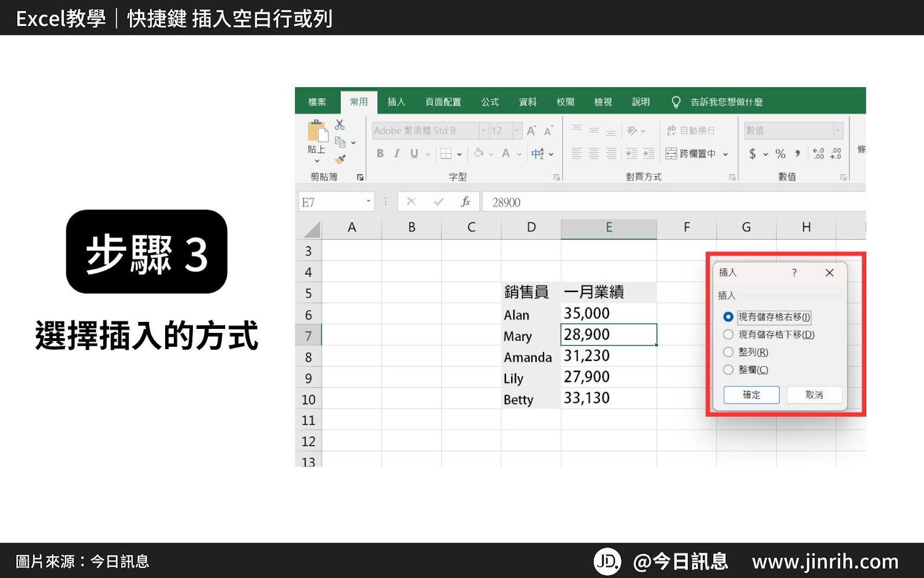Click column E header
The image size is (924, 578).
[x=609, y=228]
